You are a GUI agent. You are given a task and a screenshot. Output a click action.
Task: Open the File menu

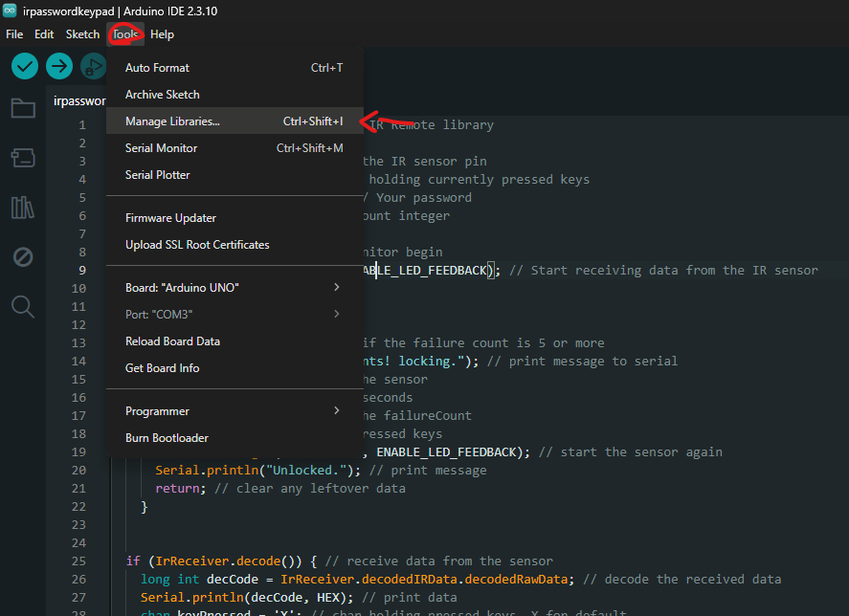tap(14, 34)
